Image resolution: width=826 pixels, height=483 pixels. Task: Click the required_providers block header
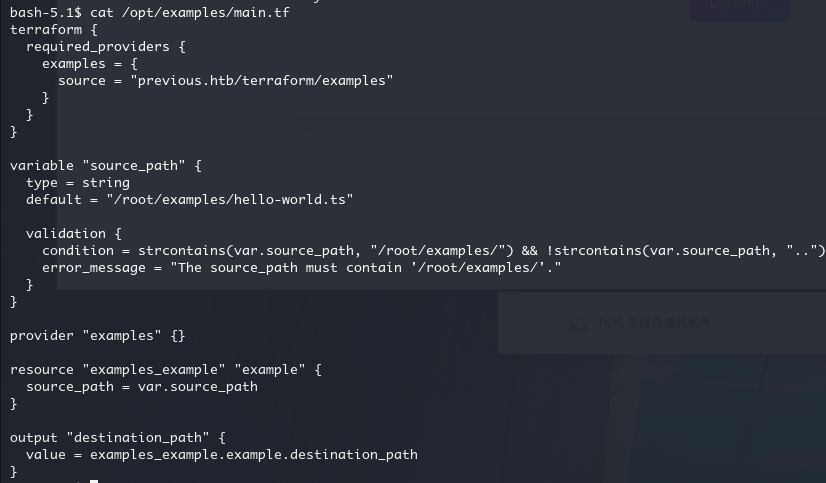[x=106, y=46]
